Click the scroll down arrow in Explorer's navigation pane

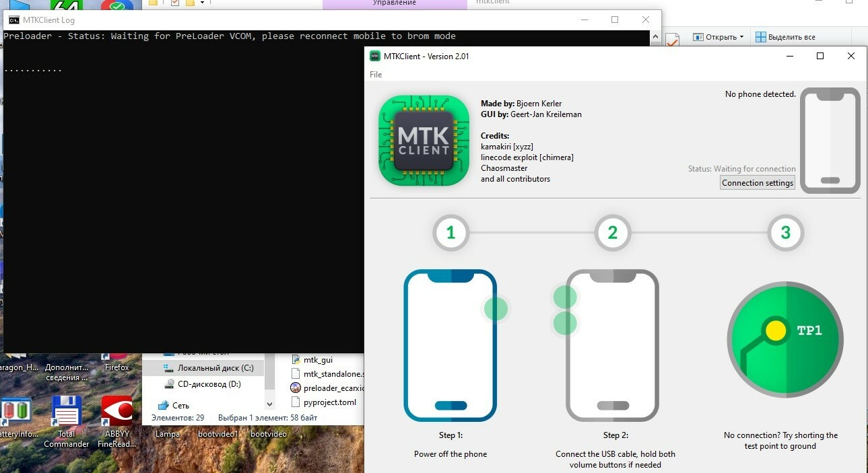coord(270,404)
